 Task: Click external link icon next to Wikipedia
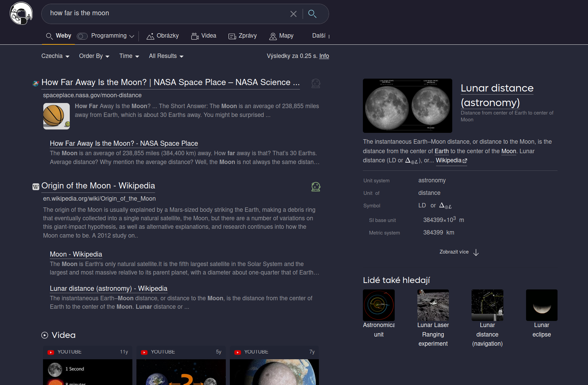click(x=465, y=161)
